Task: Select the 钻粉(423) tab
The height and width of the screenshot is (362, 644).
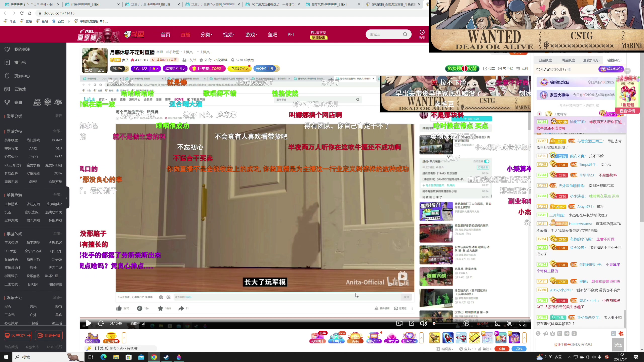Action: click(x=614, y=60)
